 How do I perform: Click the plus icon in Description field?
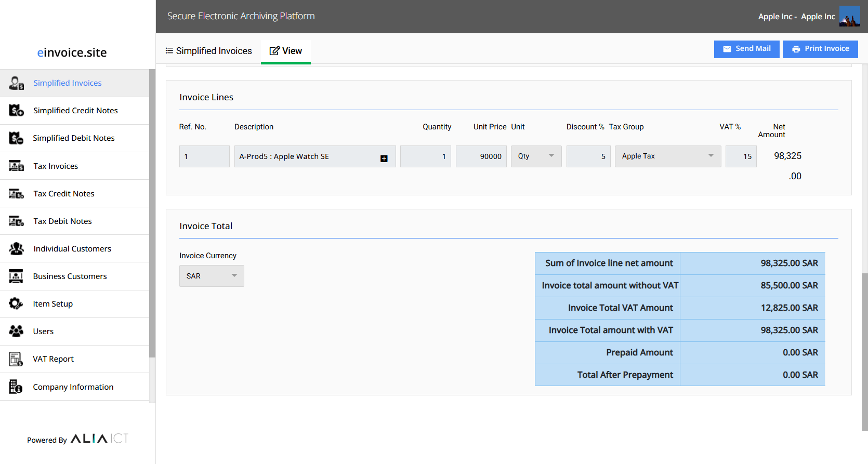pos(384,158)
